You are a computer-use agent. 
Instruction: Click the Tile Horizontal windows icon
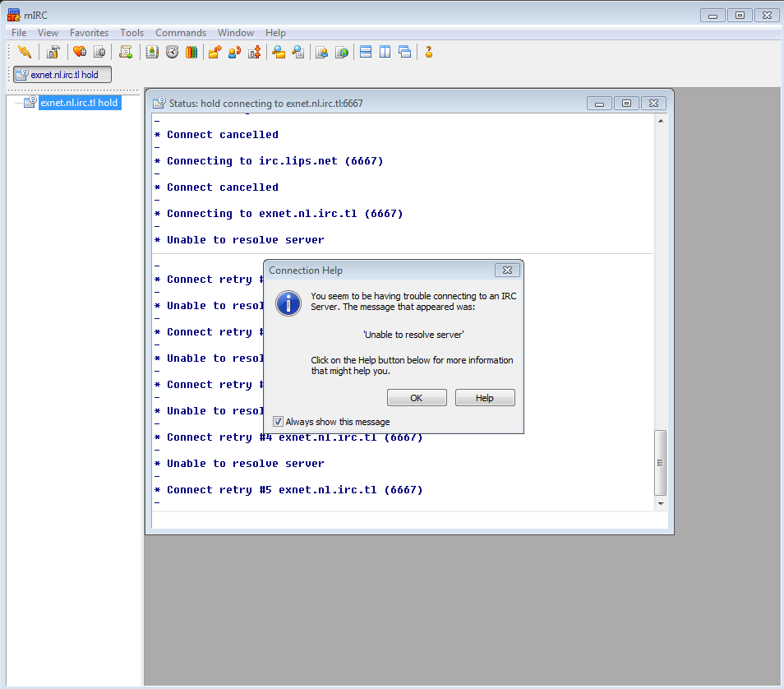[366, 52]
